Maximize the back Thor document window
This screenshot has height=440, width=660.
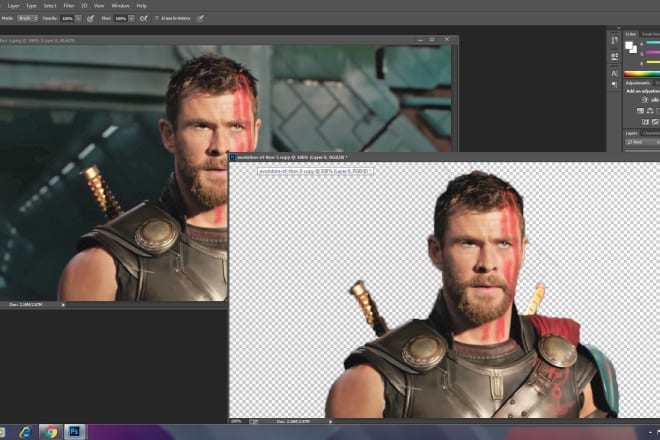pos(432,40)
